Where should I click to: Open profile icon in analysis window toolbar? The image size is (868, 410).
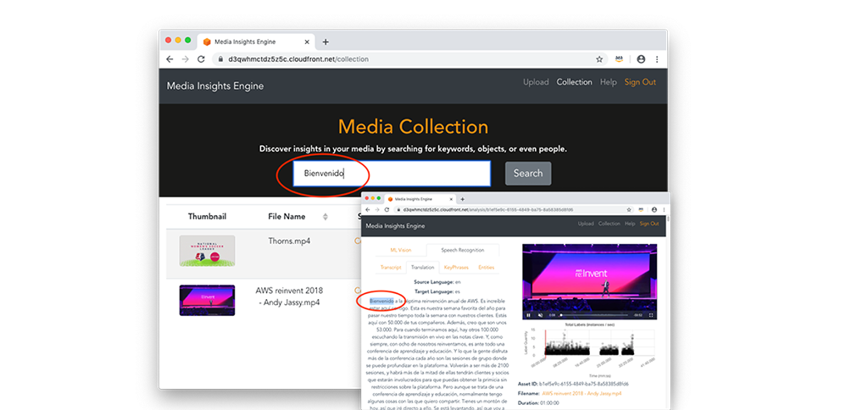(x=654, y=210)
